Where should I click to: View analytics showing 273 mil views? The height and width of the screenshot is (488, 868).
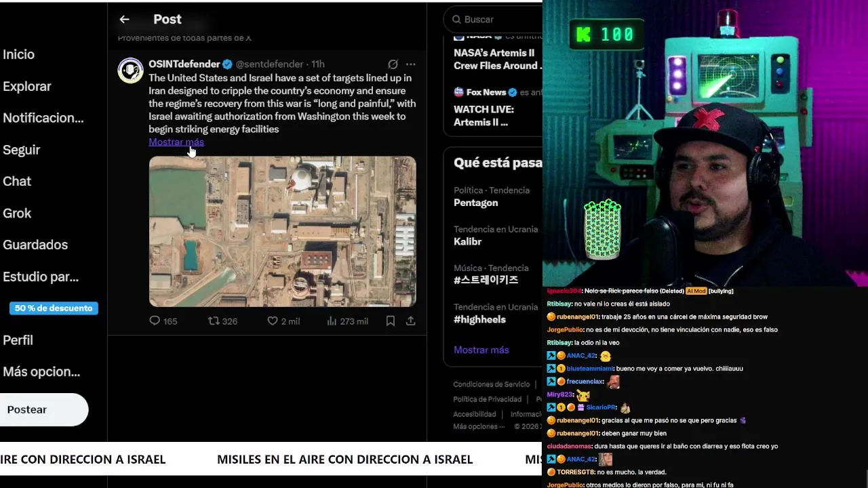(347, 321)
